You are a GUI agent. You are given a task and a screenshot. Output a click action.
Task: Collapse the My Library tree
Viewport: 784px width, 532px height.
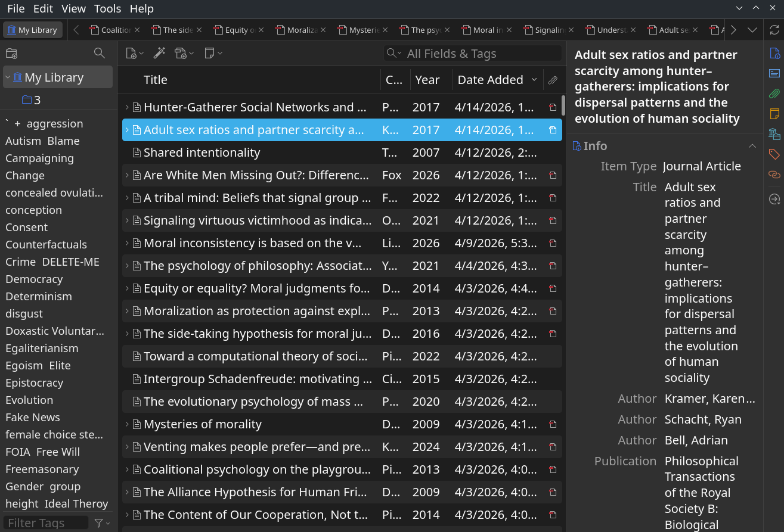[8, 77]
